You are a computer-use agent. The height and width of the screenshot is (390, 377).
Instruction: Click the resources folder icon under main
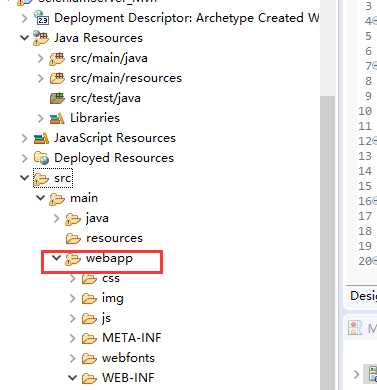73,239
